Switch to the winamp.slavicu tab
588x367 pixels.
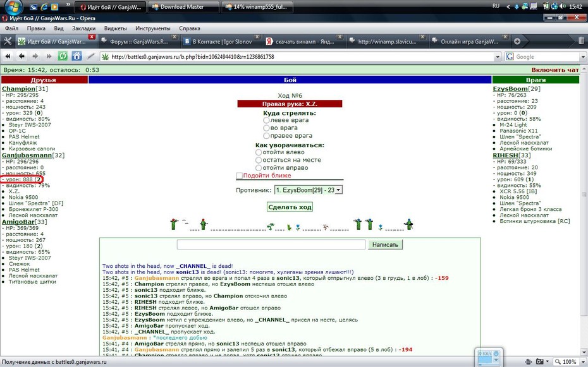point(386,42)
